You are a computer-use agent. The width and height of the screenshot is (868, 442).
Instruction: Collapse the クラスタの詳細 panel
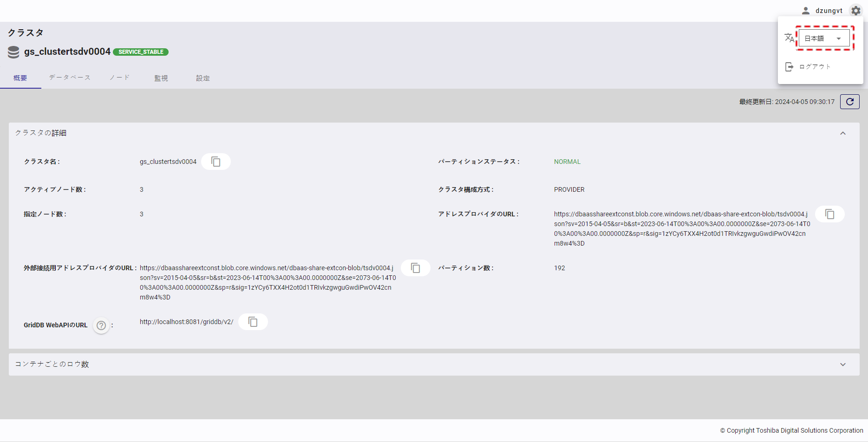[x=842, y=133]
